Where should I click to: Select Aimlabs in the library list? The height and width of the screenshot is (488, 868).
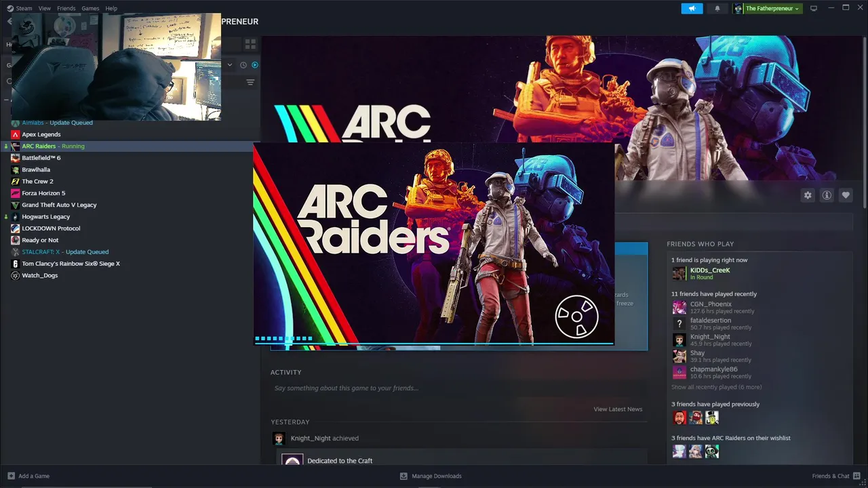click(x=57, y=123)
